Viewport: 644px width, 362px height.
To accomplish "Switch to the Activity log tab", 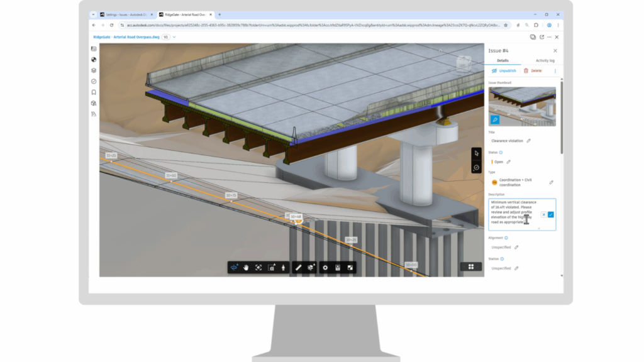I will coord(545,60).
